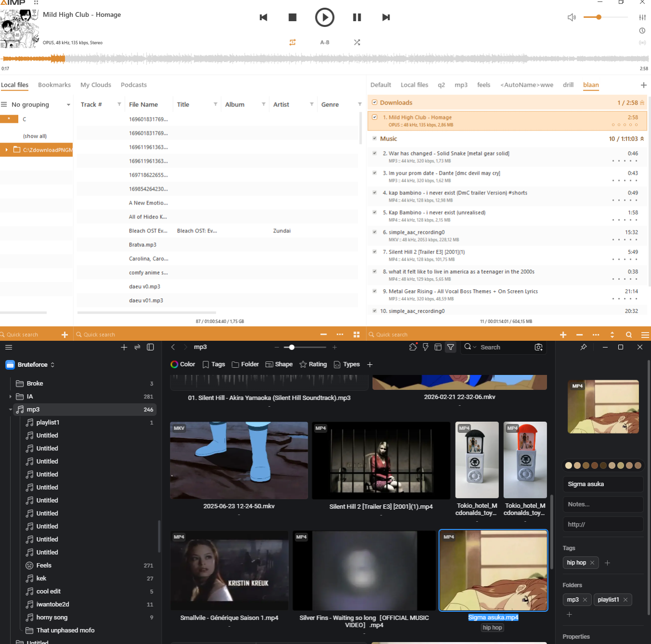
Task: Toggle the Eagle sidebar layout icon
Action: pyautogui.click(x=150, y=347)
